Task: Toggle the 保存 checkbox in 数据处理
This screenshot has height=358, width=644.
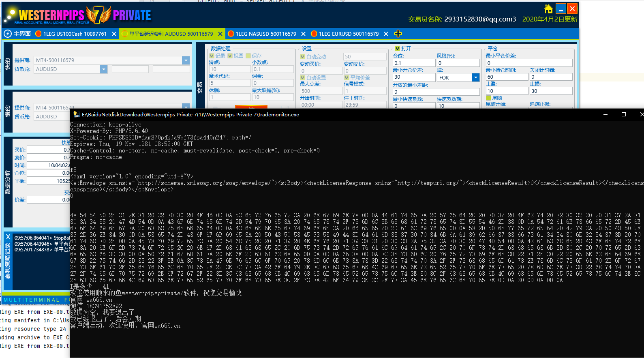Action: (x=248, y=56)
